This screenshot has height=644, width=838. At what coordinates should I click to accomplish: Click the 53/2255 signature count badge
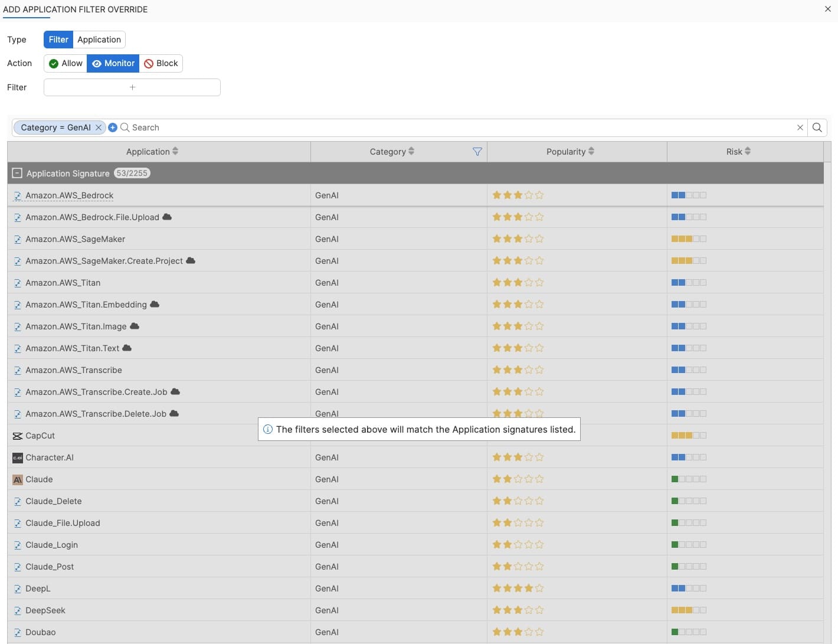132,174
